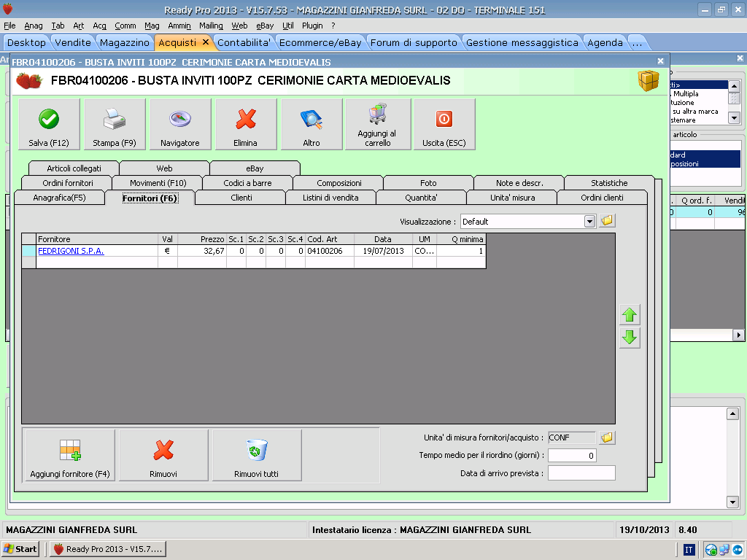Open FEDRIGONI S.P.A. supplier link

(71, 251)
